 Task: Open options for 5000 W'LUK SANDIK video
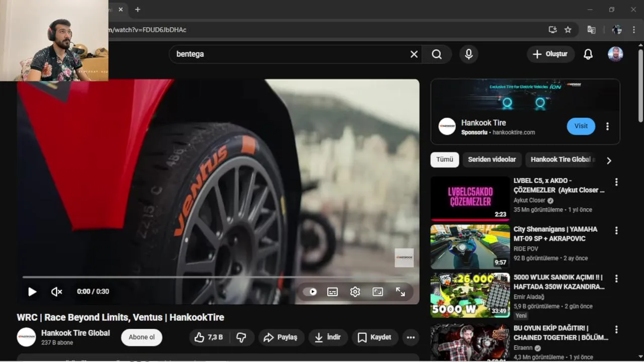coord(616,279)
